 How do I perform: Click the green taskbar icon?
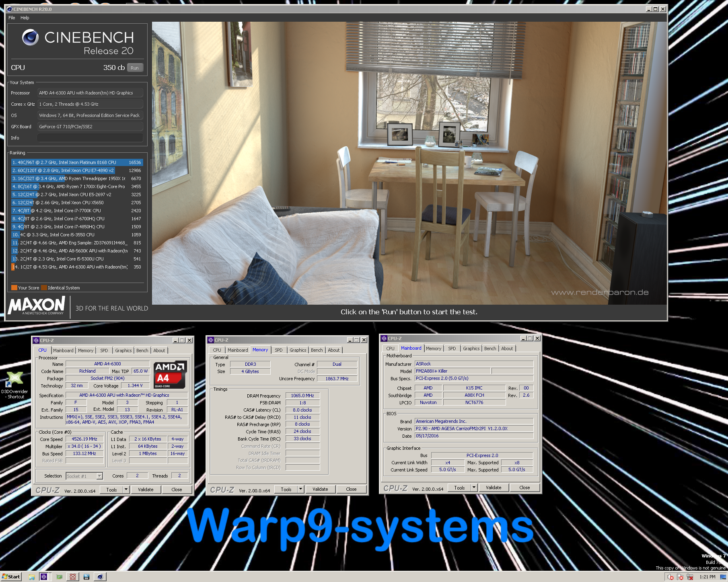tap(60, 577)
